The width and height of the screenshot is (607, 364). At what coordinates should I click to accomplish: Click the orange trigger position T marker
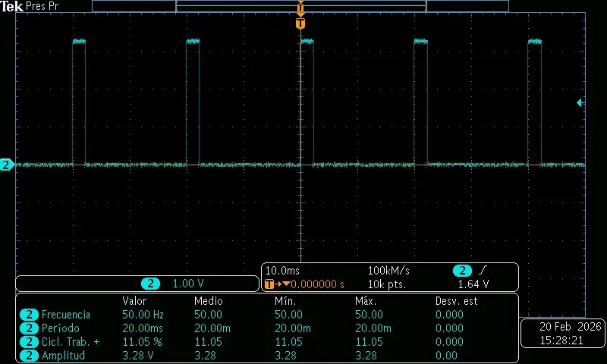pyautogui.click(x=300, y=24)
